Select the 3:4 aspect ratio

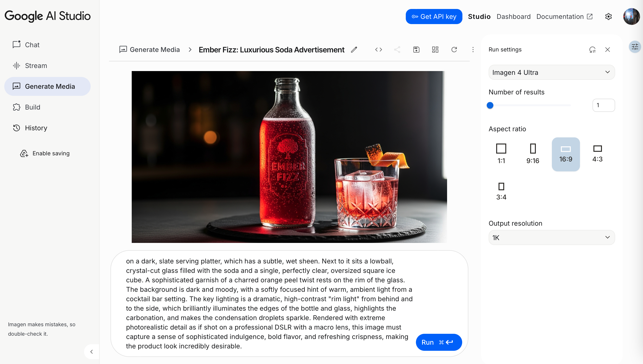(x=501, y=191)
